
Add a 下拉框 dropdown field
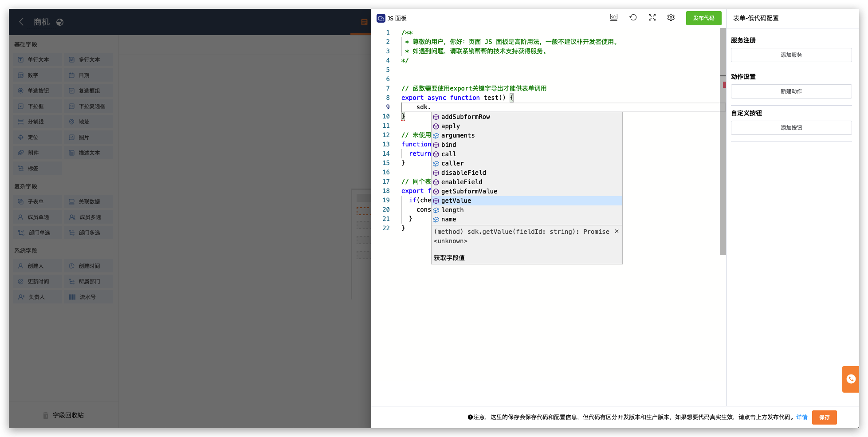click(x=37, y=106)
